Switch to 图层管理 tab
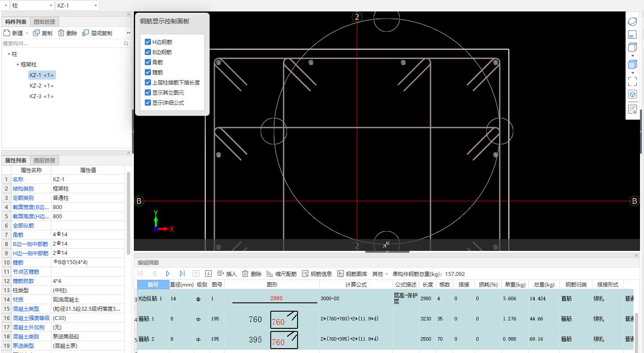This screenshot has height=353, width=644. click(44, 161)
